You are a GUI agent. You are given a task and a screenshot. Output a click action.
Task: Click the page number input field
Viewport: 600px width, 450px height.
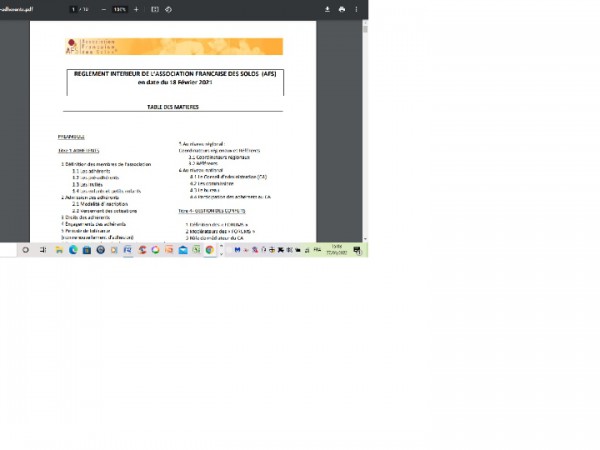73,9
